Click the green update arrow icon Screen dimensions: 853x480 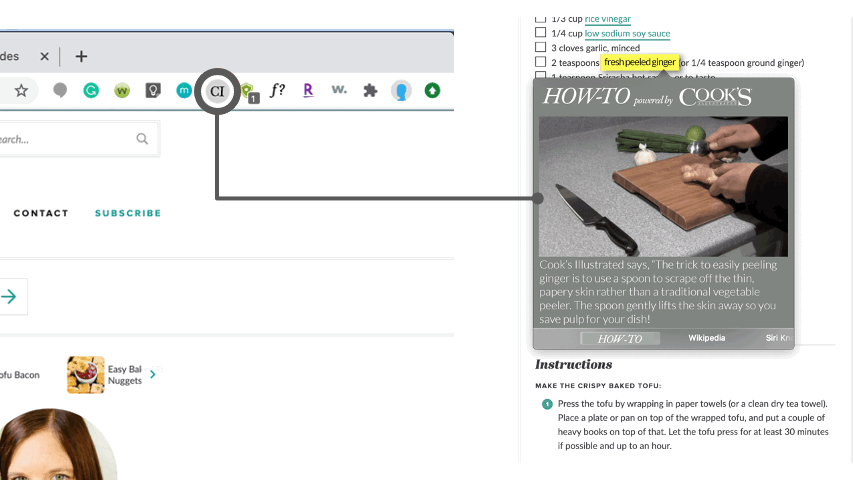click(x=432, y=90)
